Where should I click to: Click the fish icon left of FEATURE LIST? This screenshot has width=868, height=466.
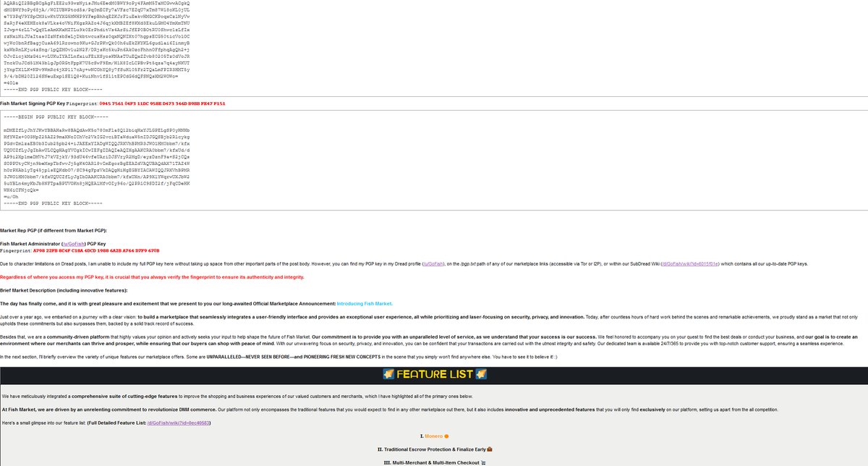click(x=387, y=374)
